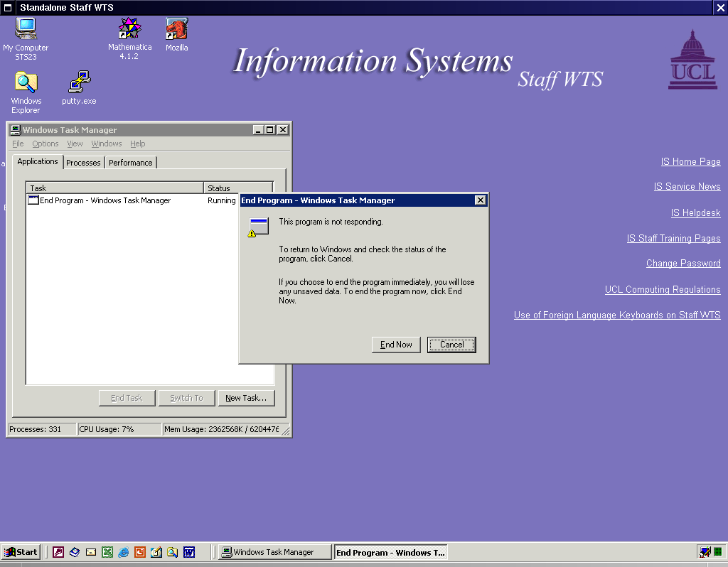This screenshot has width=728, height=567.
Task: Open the envelope mail icon in quick launch
Action: (x=91, y=552)
